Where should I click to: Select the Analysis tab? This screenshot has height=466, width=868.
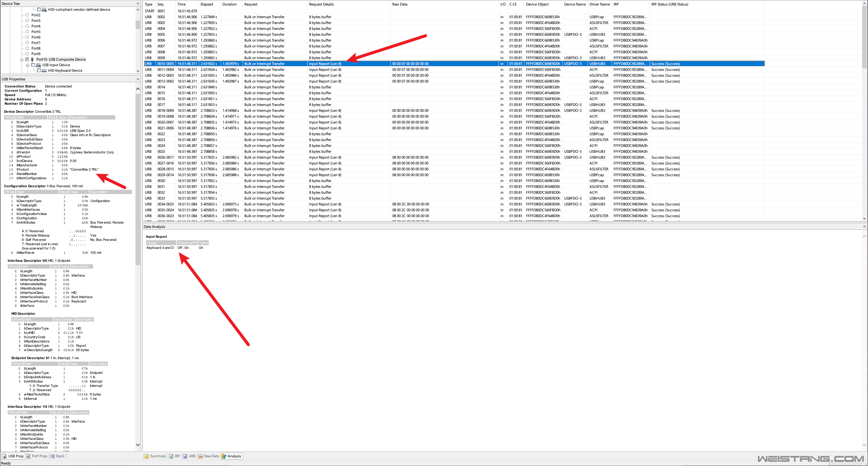232,456
